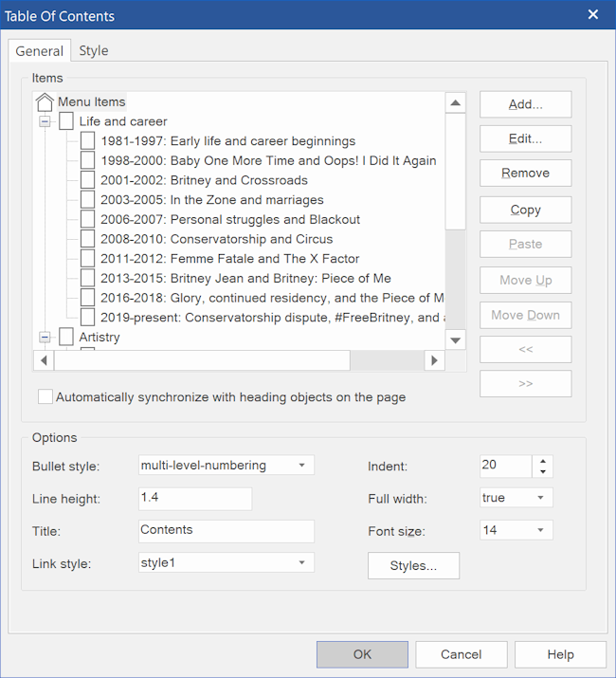Switch to the General tab
This screenshot has height=678, width=616.
(40, 51)
